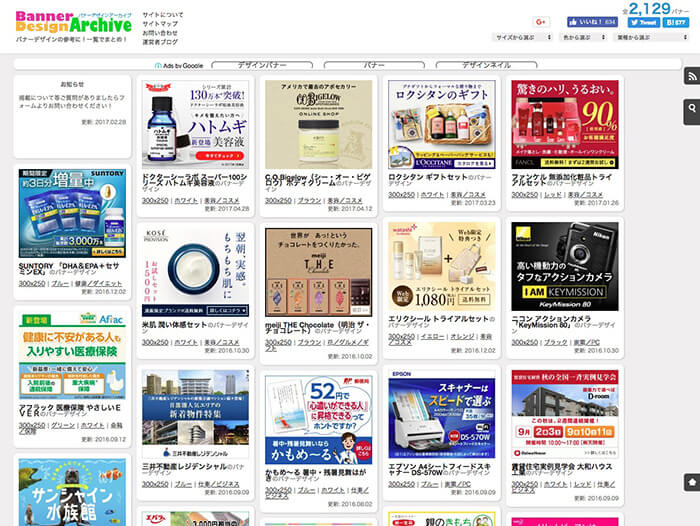The height and width of the screenshot is (526, 700).
Task: Click ブラック tag under Nikon card
Action: point(556,342)
